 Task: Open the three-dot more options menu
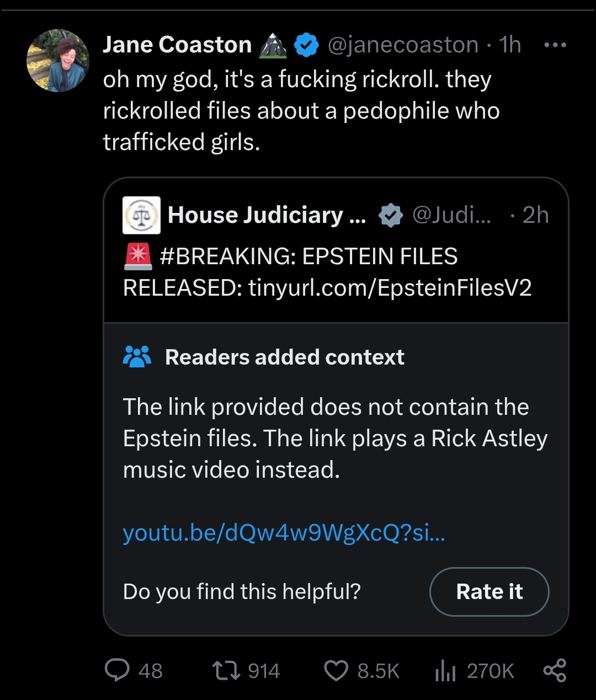coord(555,45)
